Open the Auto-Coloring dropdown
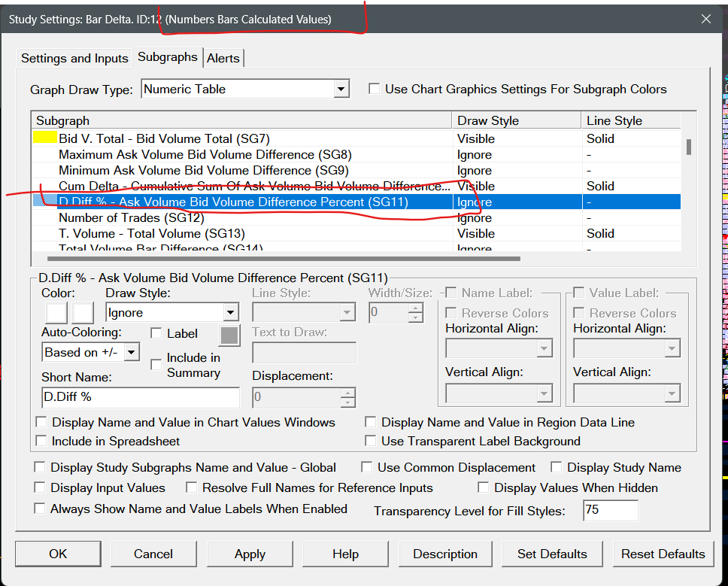Image resolution: width=728 pixels, height=586 pixels. [x=131, y=352]
